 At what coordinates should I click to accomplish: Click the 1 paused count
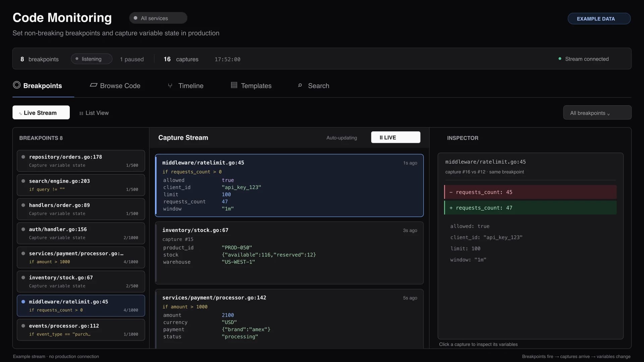coord(132,59)
